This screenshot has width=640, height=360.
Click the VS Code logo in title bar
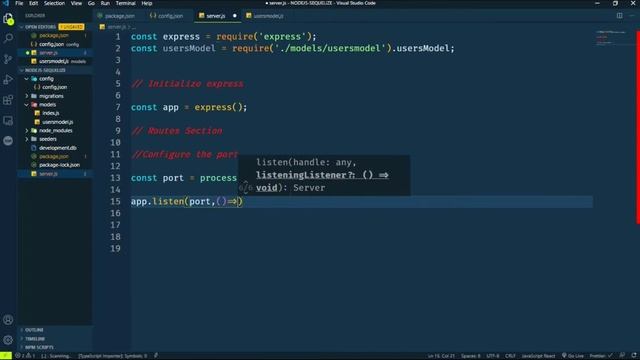click(6, 3)
